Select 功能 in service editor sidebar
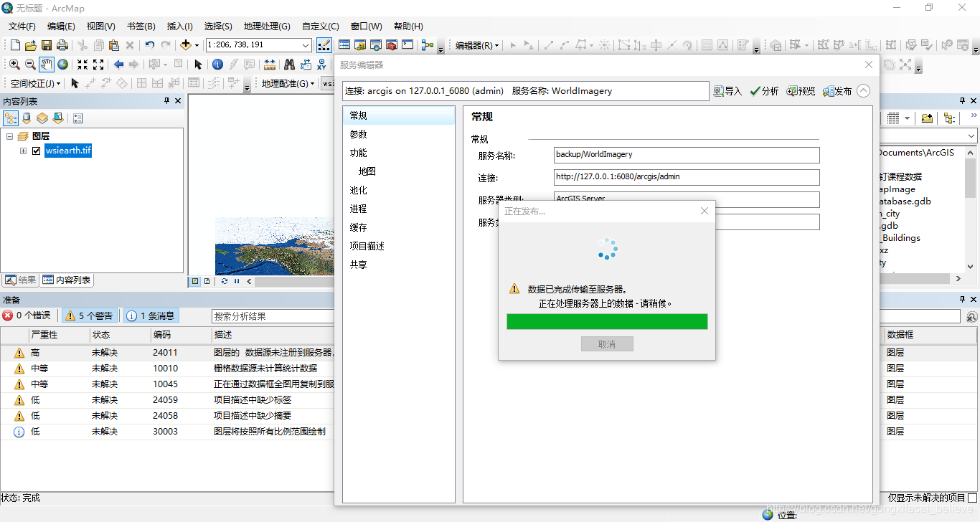This screenshot has height=522, width=980. pyautogui.click(x=359, y=153)
